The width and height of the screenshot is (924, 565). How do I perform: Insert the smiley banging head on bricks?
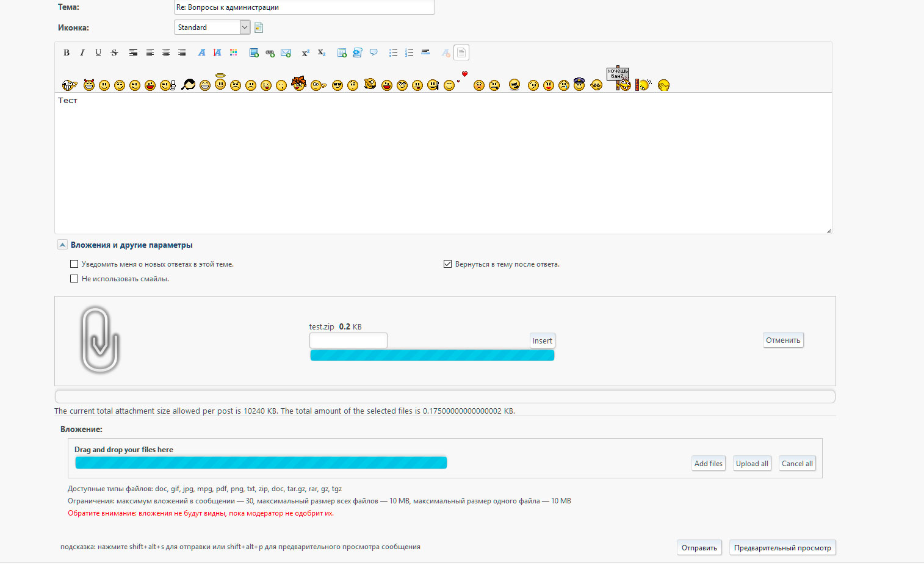click(643, 85)
